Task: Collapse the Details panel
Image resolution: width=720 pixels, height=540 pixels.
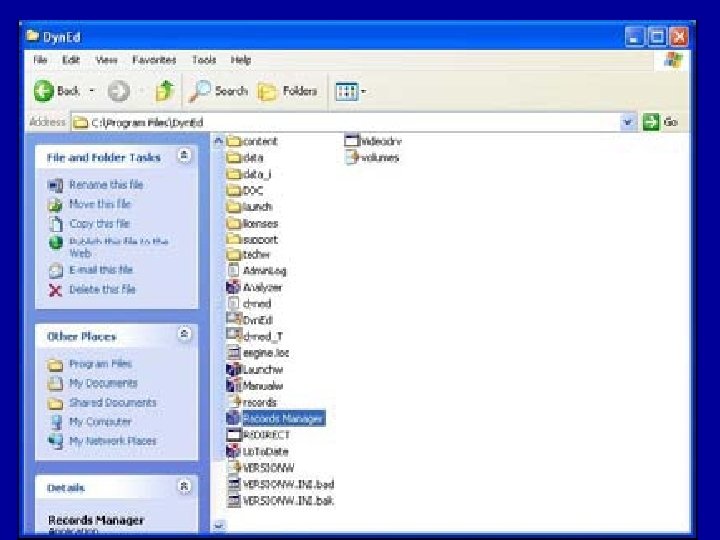Action: coord(184,486)
